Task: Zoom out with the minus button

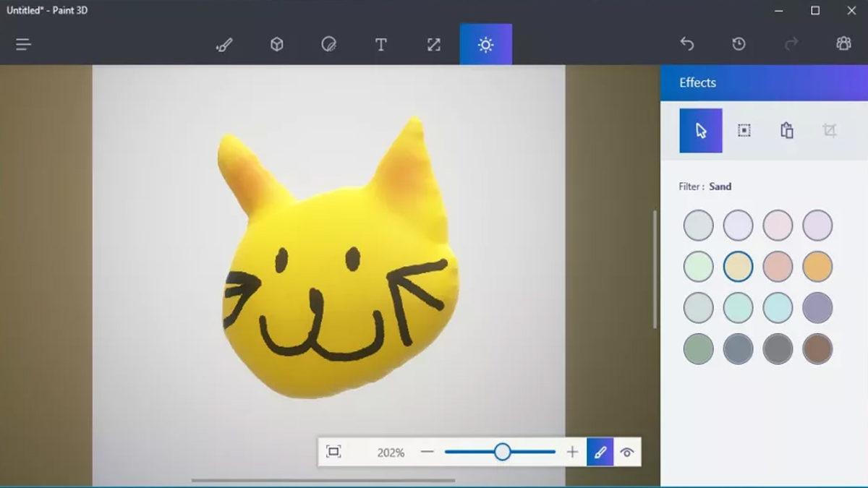Action: click(427, 453)
